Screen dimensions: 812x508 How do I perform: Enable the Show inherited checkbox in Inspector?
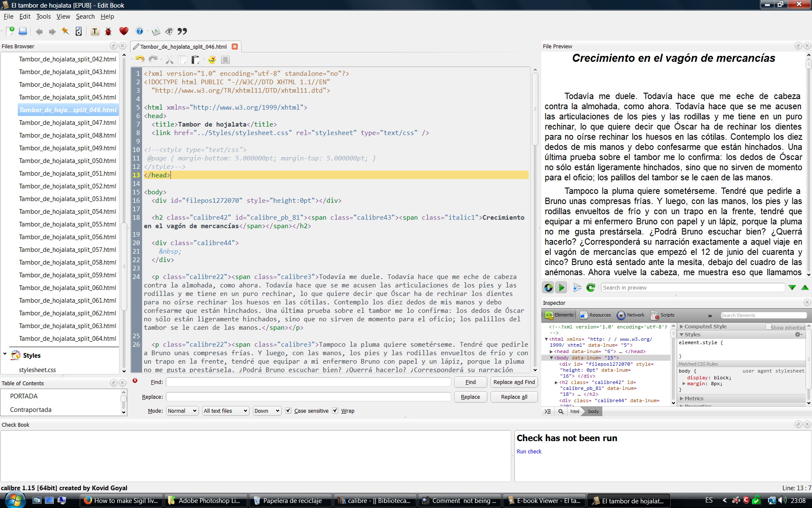768,327
